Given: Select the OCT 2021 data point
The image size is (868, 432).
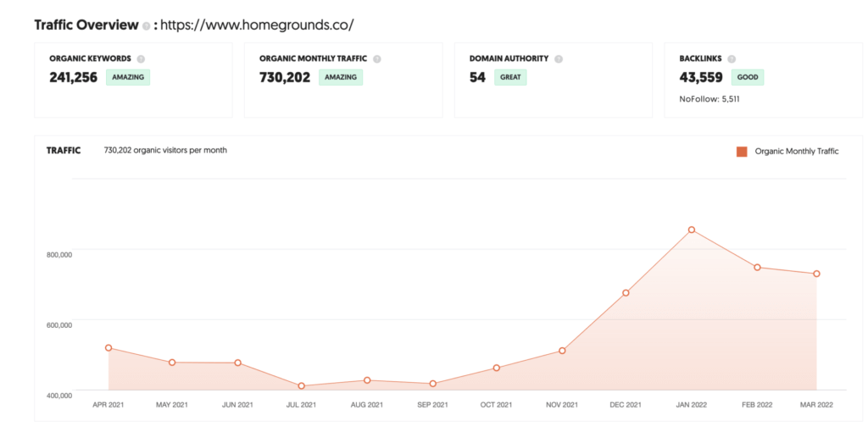Looking at the screenshot, I should click(x=497, y=368).
